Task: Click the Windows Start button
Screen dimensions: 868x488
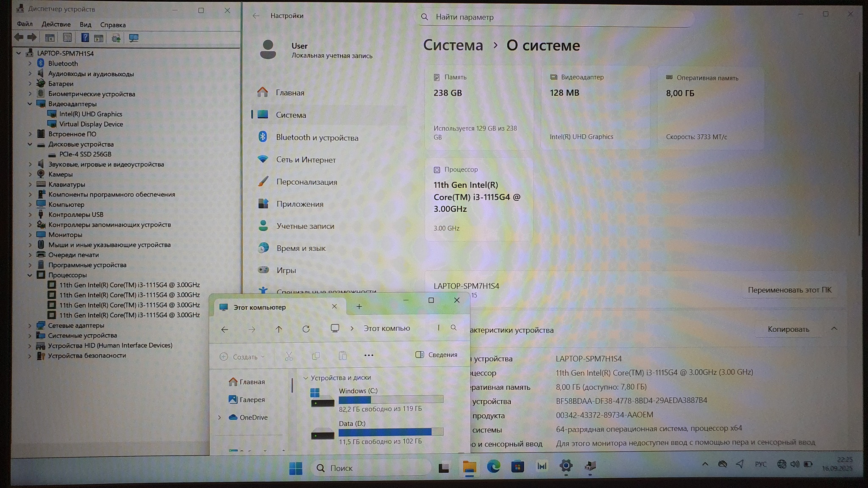Action: pyautogui.click(x=295, y=468)
